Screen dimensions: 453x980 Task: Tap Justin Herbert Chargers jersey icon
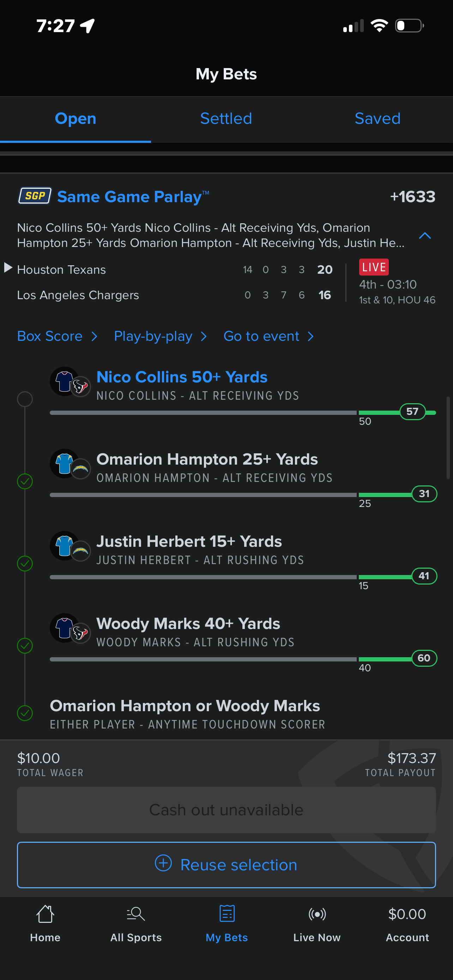[x=65, y=545]
